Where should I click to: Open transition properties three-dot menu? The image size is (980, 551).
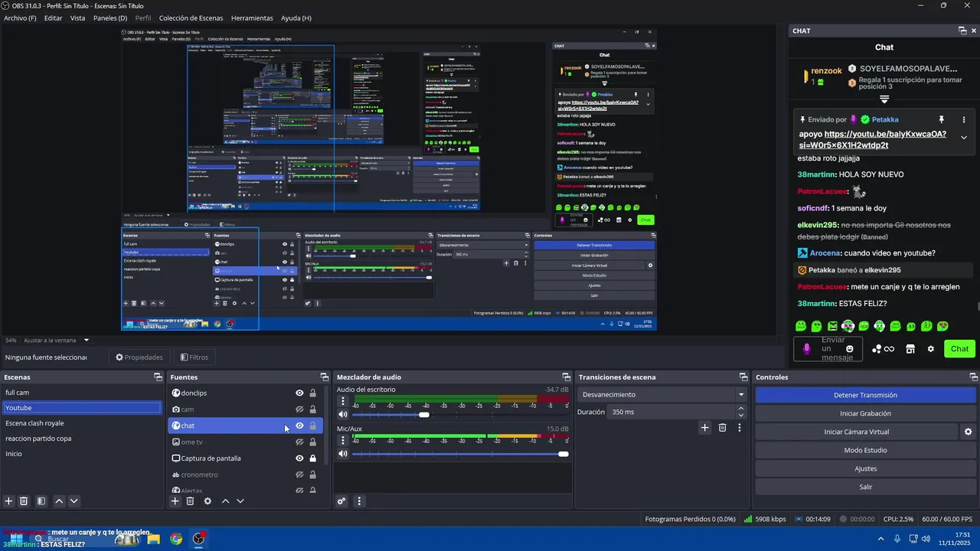[x=740, y=428]
